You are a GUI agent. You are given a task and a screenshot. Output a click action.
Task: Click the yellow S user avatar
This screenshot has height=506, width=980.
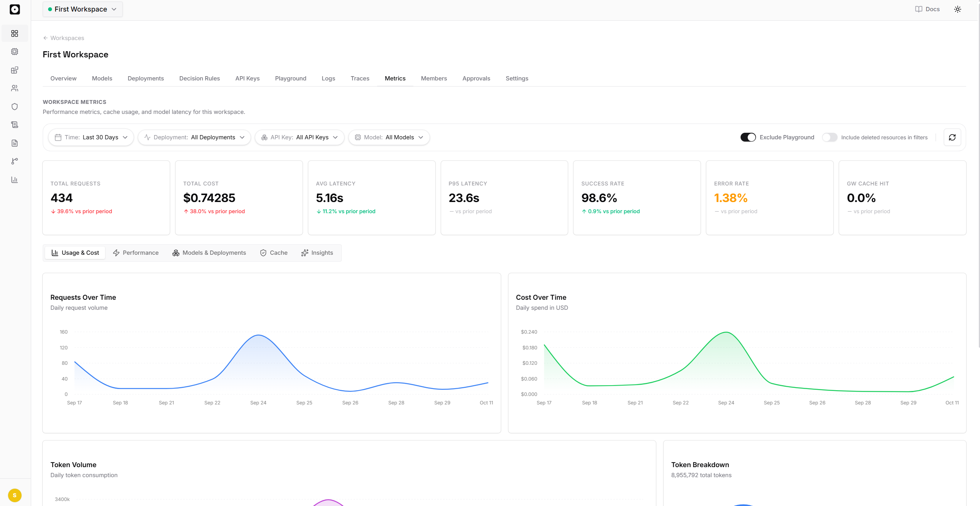[15, 495]
